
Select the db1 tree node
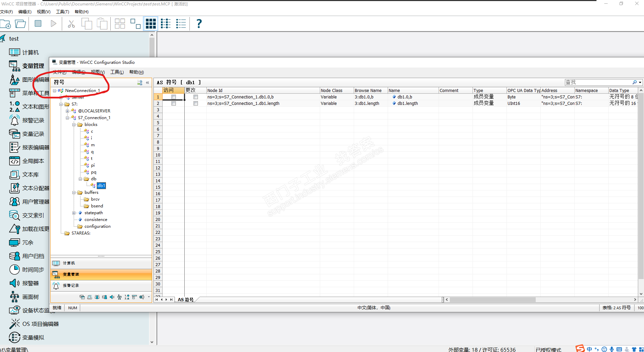click(101, 186)
